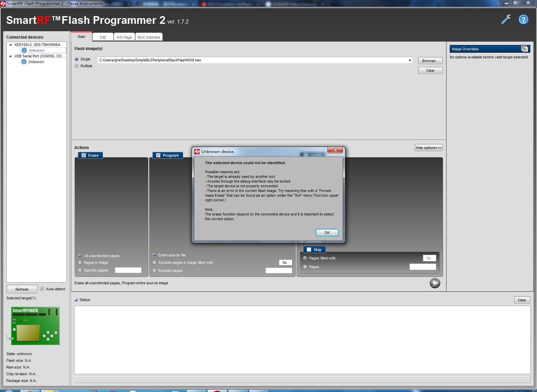The image size is (537, 392).
Task: Select the Exclude pages program option
Action: 154,271
